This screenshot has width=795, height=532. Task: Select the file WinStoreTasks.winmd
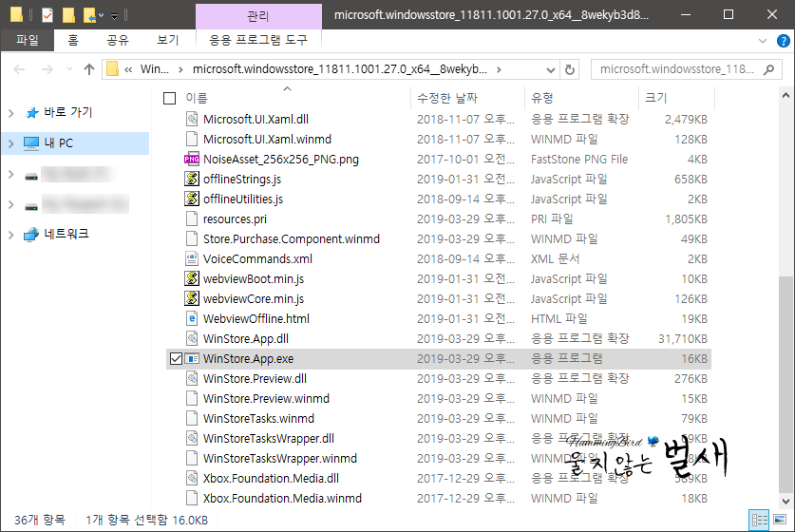coord(258,419)
